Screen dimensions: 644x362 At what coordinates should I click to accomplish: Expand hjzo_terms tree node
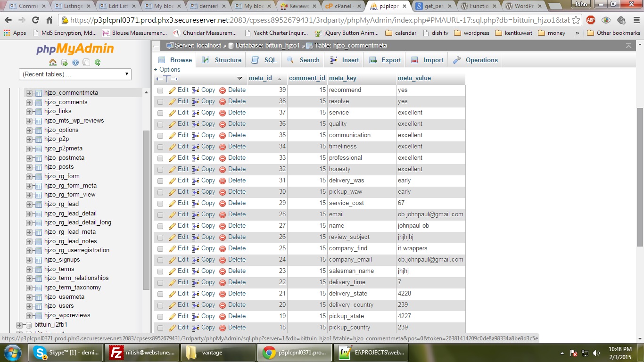point(29,269)
